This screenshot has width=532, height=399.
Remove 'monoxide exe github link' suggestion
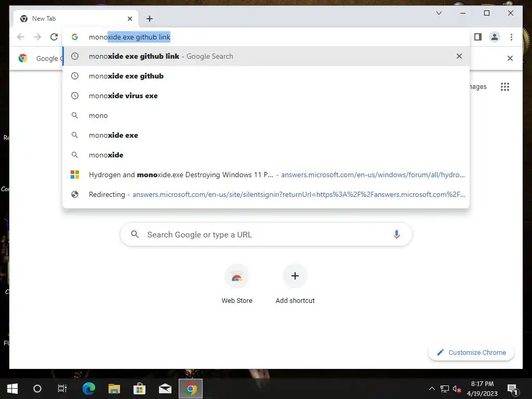[x=459, y=56]
